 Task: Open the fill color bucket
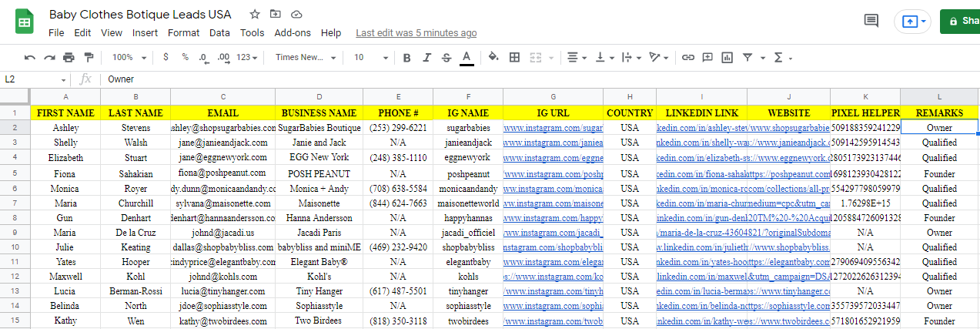[493, 57]
